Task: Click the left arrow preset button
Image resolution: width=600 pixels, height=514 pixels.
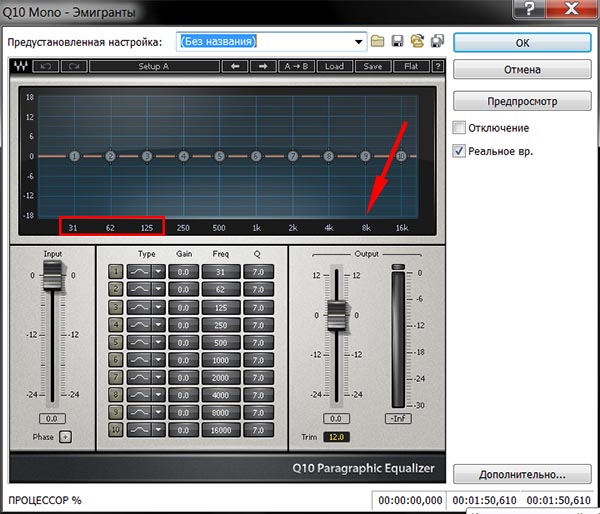Action: 235,66
